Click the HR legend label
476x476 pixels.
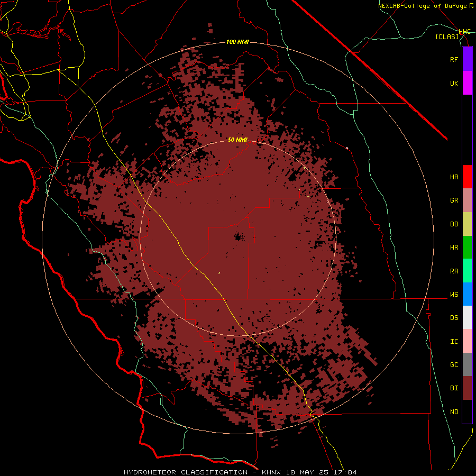(x=454, y=248)
